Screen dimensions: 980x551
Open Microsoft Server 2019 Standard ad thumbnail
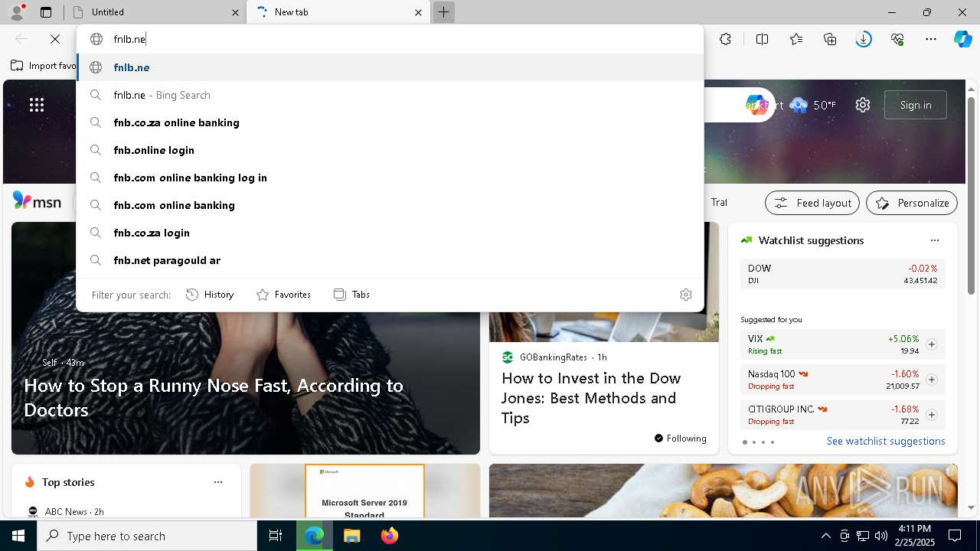(364, 491)
